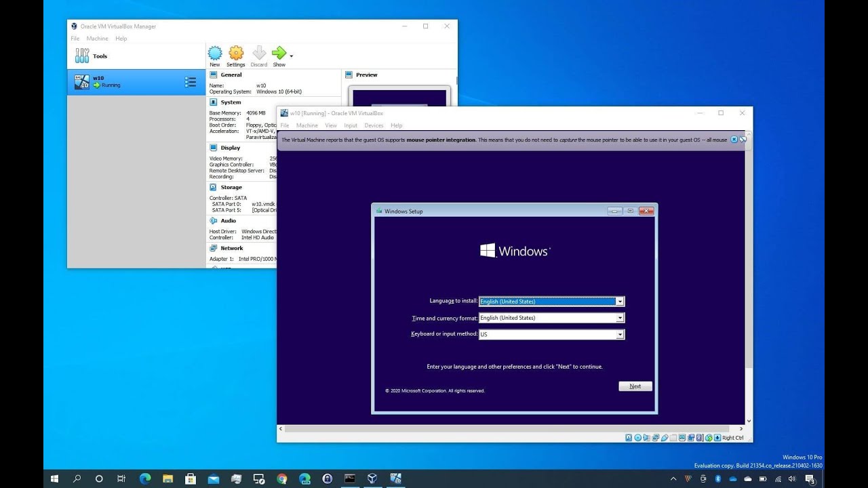Click the Network section header
Image resolution: width=868 pixels, height=488 pixels.
point(231,248)
